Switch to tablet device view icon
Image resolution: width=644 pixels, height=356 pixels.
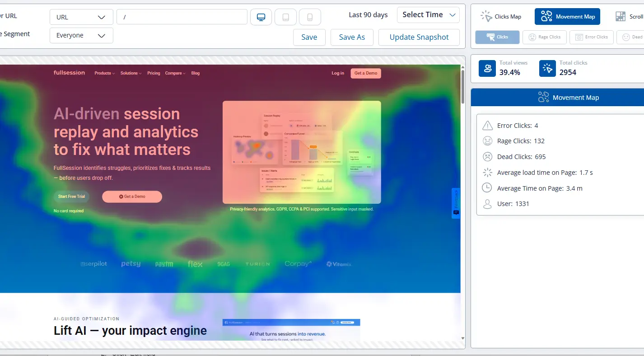point(285,17)
